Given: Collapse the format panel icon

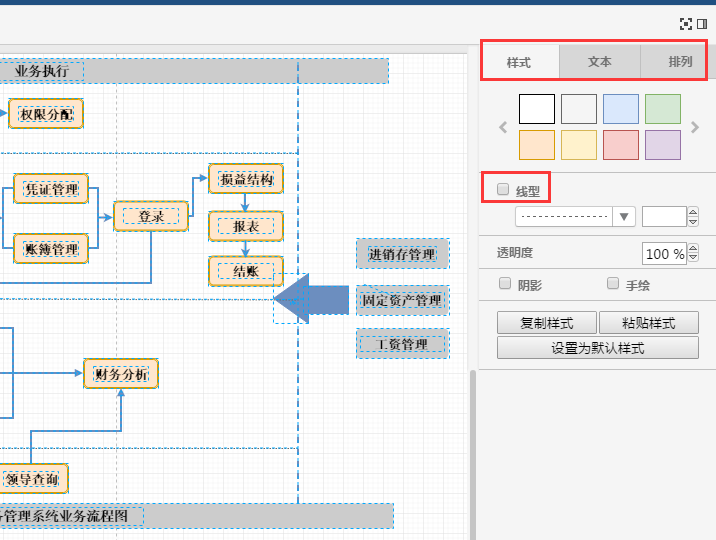Looking at the screenshot, I should (702, 24).
